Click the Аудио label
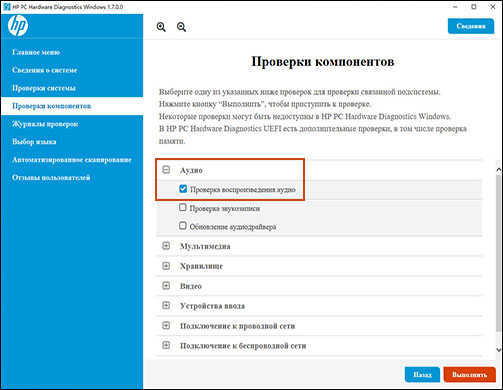Screen dimensions: 503x390 click(191, 170)
